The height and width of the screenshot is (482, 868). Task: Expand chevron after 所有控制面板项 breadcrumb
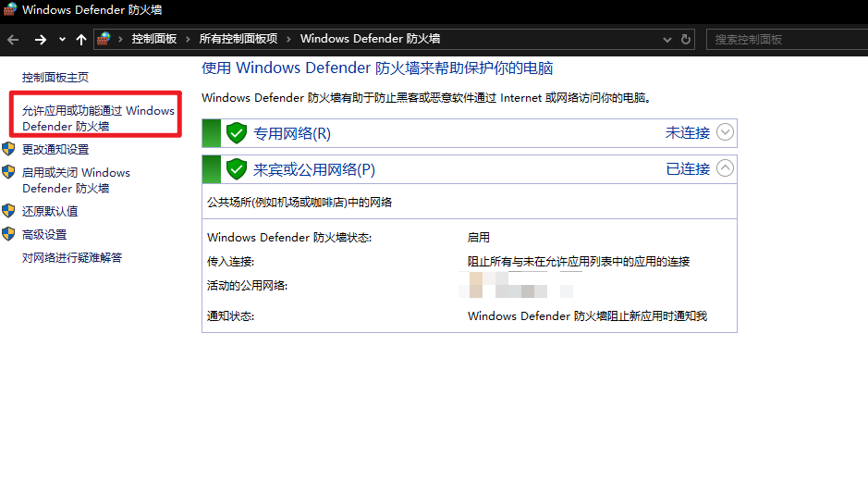tap(288, 39)
